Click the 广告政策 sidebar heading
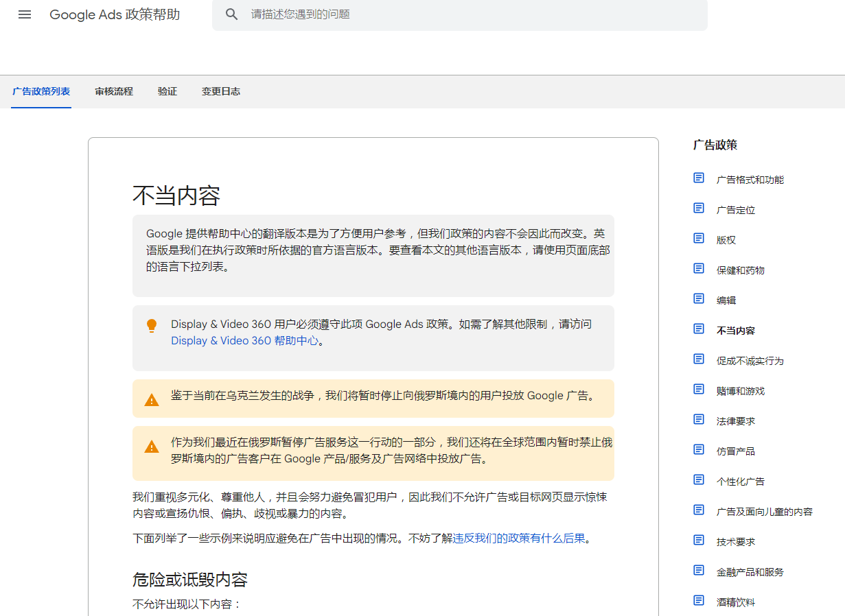845x616 pixels. point(715,145)
